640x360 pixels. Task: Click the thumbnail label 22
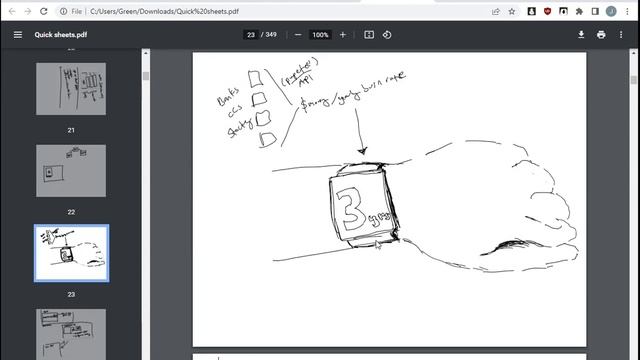tap(71, 212)
